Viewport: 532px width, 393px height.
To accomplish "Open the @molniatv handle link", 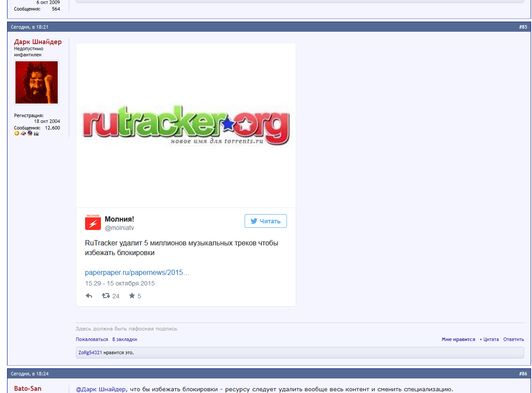I will [119, 228].
